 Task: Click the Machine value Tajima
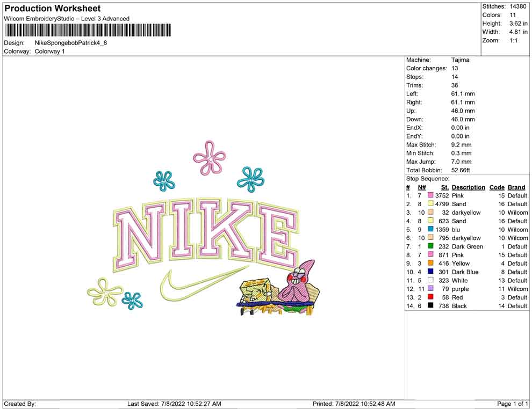(x=460, y=60)
